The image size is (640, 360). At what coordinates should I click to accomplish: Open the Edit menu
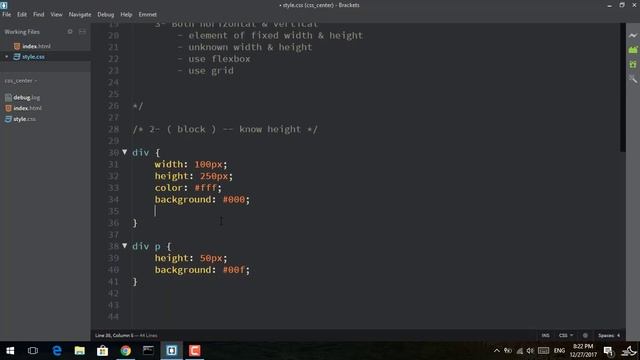[22, 14]
